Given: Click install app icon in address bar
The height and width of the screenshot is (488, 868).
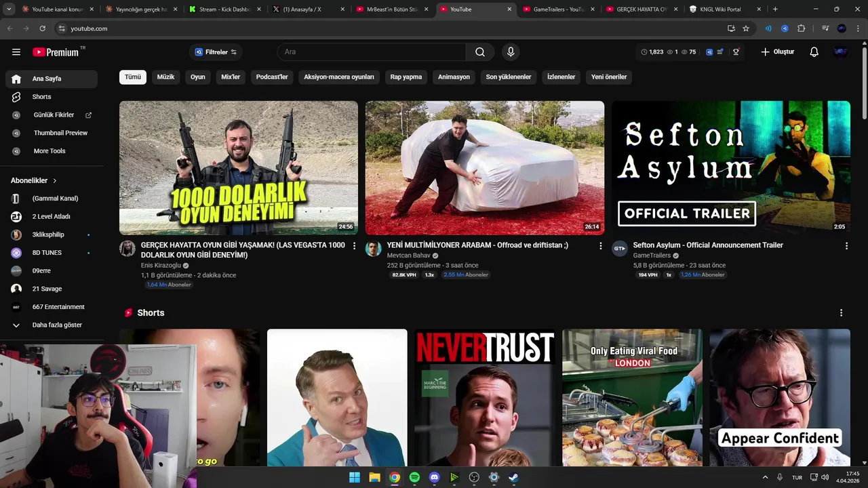Looking at the screenshot, I should [x=731, y=28].
